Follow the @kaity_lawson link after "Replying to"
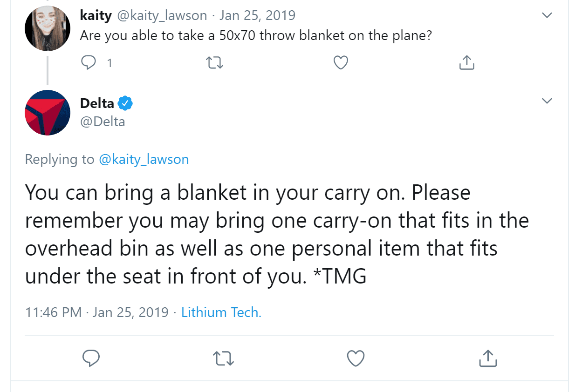This screenshot has height=392, width=575. (x=144, y=159)
